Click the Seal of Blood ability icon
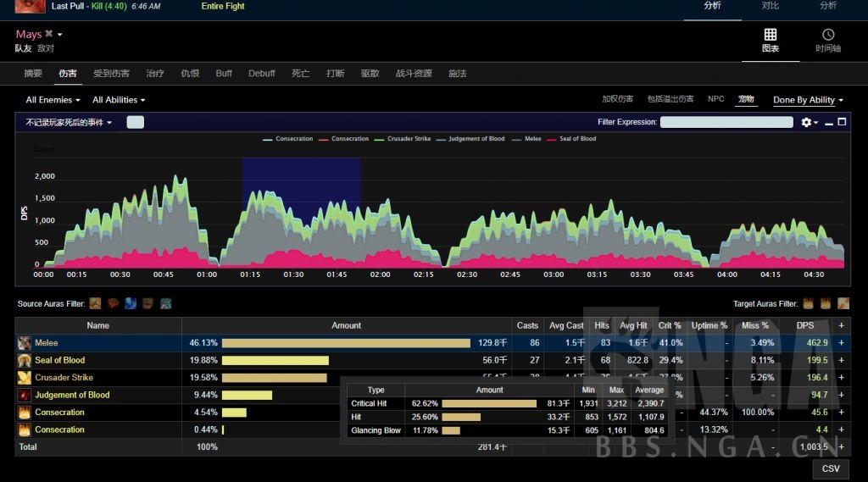This screenshot has height=482, width=868. pyautogui.click(x=24, y=360)
